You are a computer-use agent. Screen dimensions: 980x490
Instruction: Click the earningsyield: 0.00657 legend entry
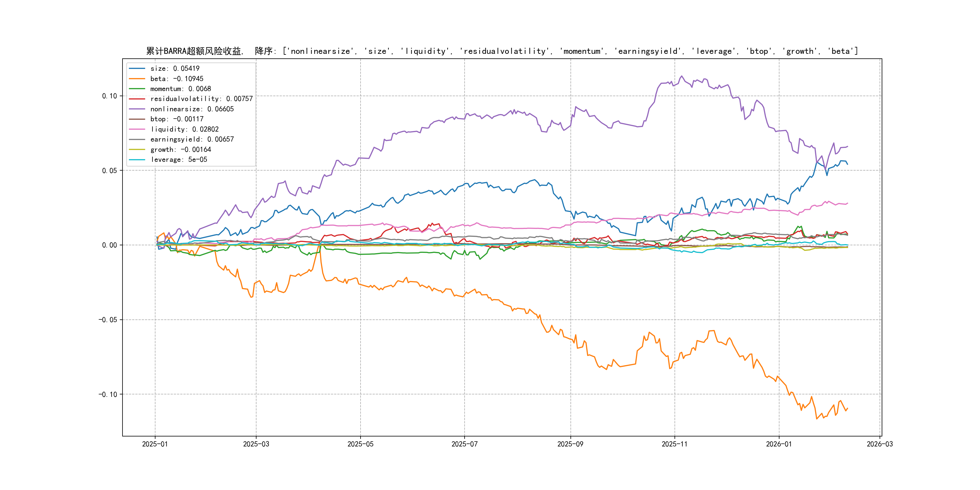192,139
